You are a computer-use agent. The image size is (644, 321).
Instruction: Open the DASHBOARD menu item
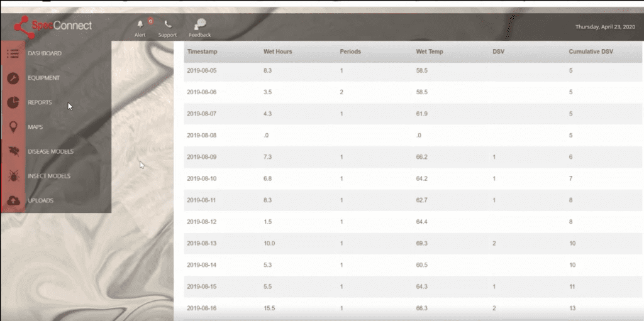tap(45, 53)
